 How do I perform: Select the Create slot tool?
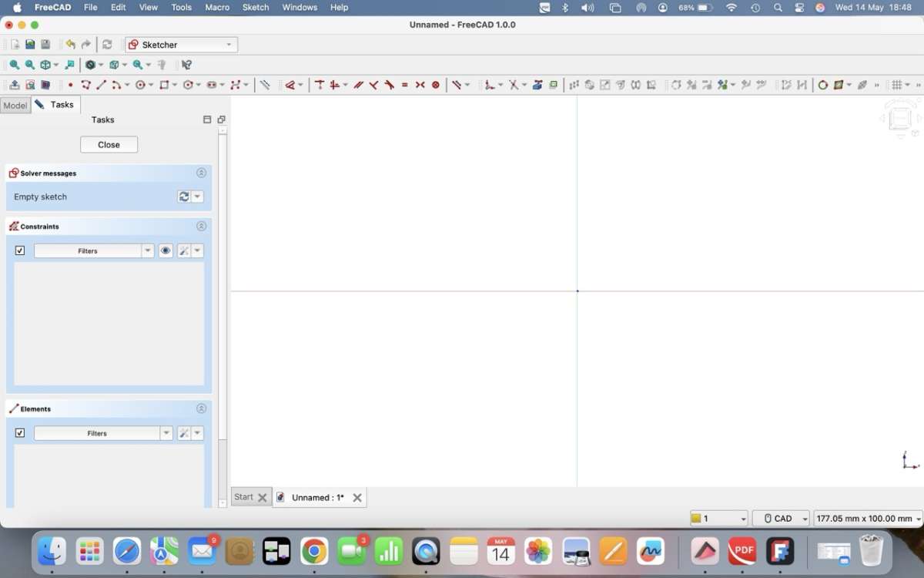(212, 85)
